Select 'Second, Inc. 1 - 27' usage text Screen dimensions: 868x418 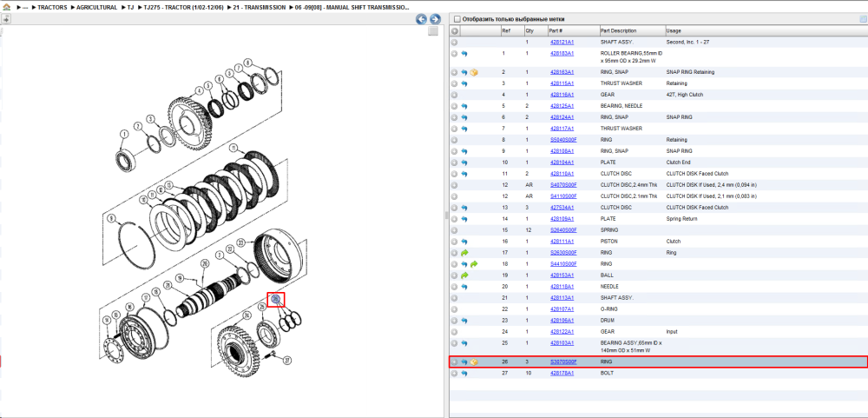pos(688,42)
